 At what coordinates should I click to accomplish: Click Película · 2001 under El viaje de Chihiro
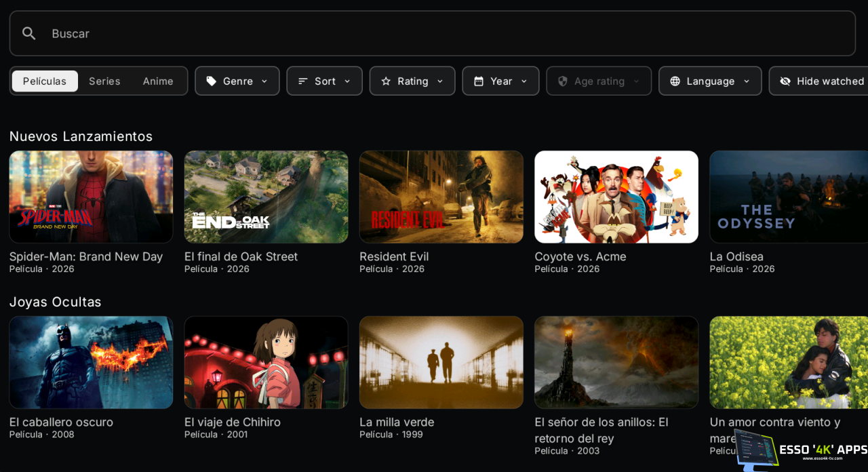pyautogui.click(x=216, y=434)
